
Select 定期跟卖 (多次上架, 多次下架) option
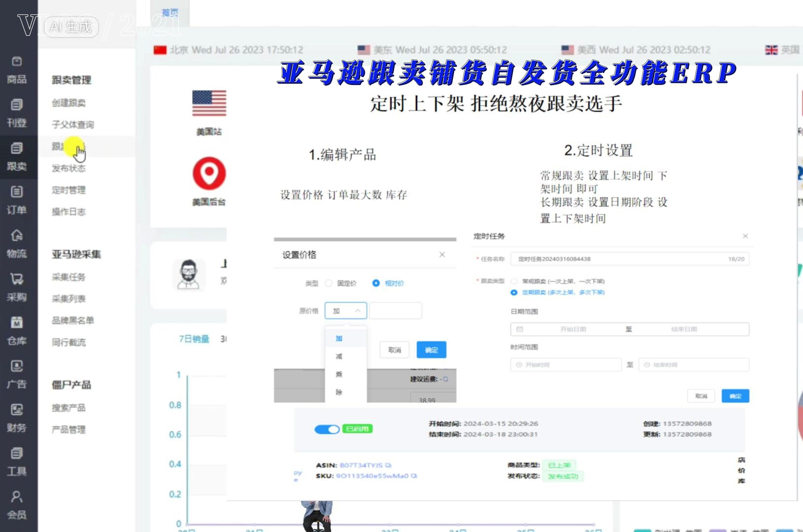point(514,292)
